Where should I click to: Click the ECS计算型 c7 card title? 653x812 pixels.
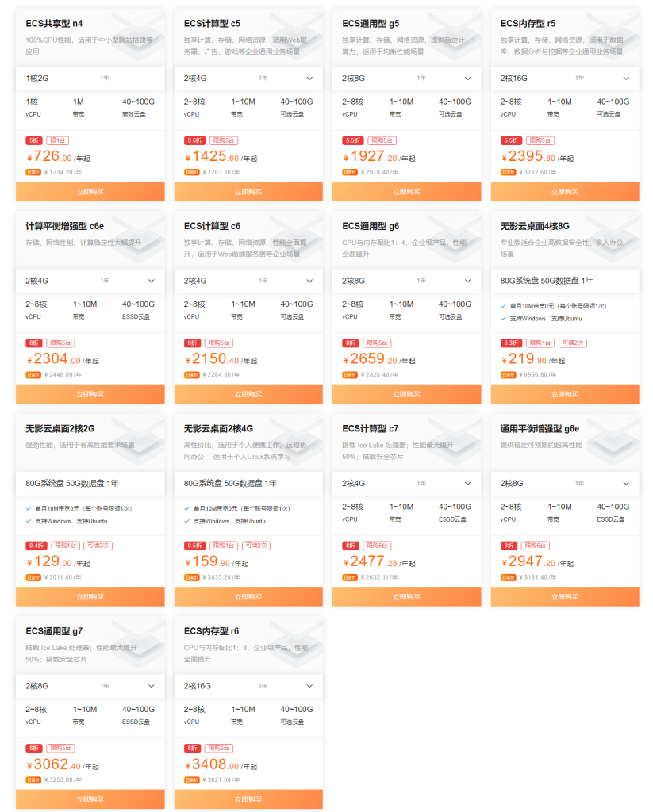(x=370, y=429)
